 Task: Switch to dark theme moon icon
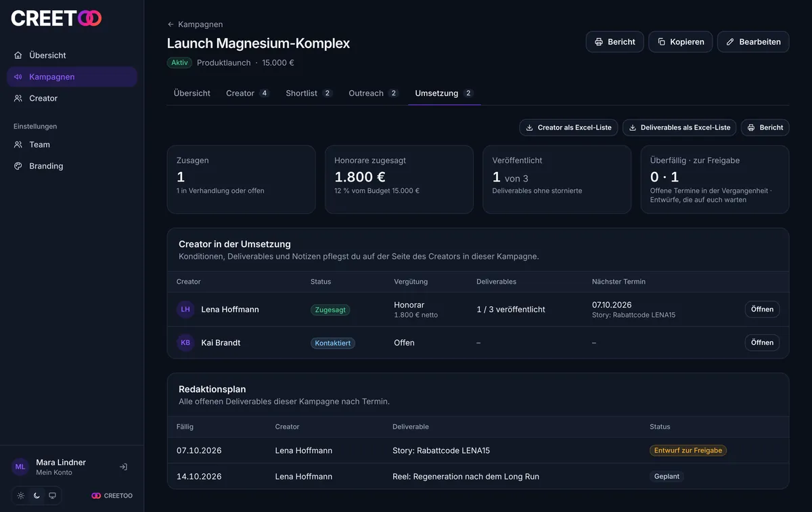[37, 496]
